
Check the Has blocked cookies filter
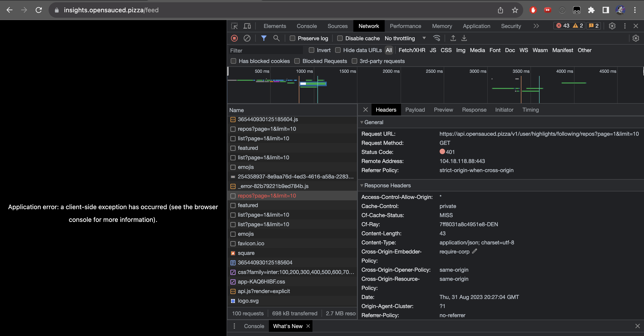click(x=233, y=61)
